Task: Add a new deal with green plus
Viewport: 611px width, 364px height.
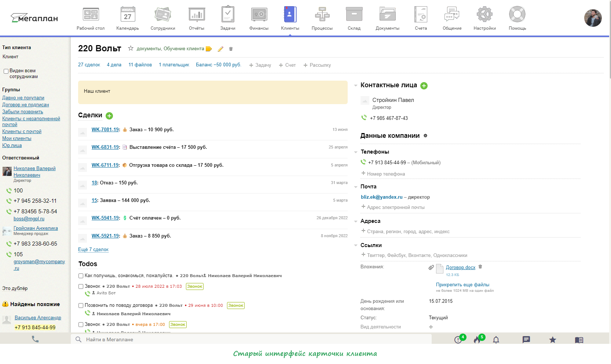Action: coord(109,116)
